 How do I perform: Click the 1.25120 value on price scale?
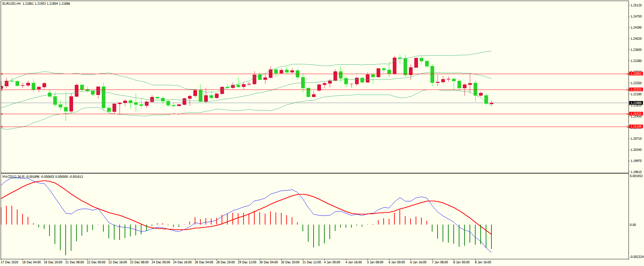pyautogui.click(x=636, y=5)
